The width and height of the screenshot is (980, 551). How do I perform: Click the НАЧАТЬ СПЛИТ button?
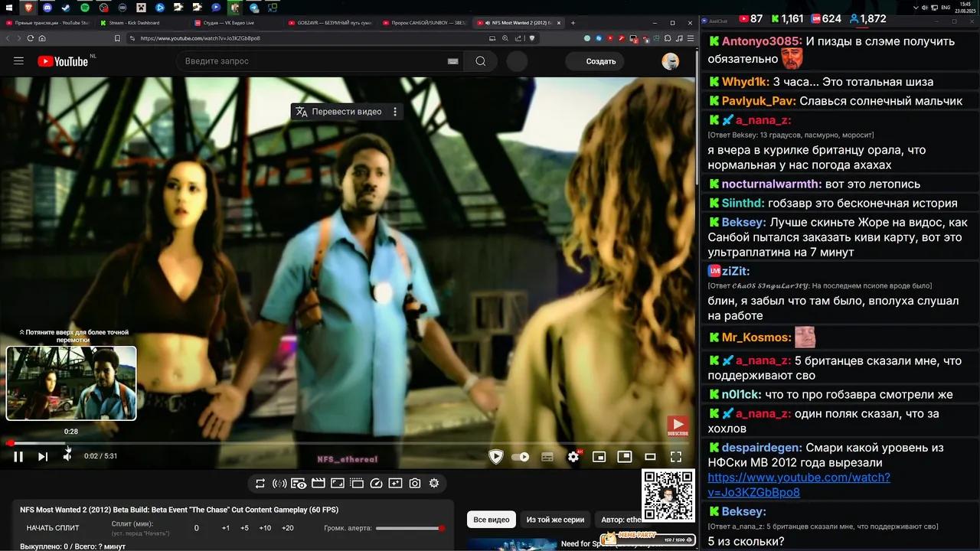pos(53,528)
